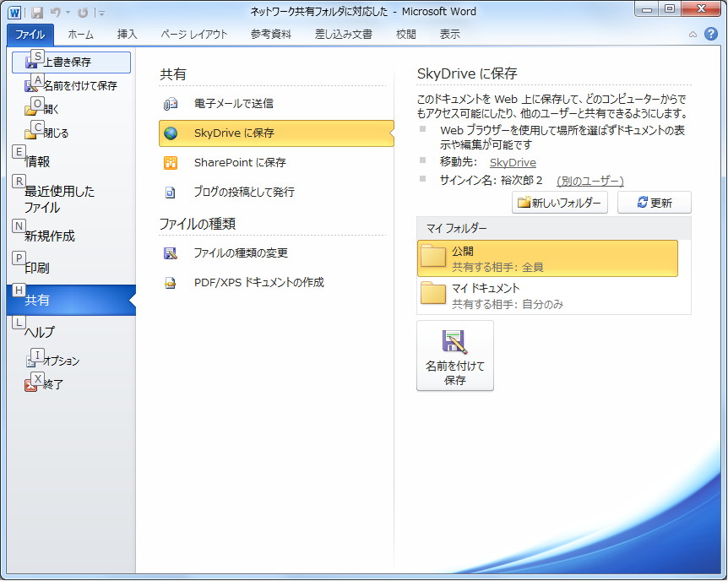Click ファイルの種類の変更
Screen dimensions: 728x581
pos(241,252)
